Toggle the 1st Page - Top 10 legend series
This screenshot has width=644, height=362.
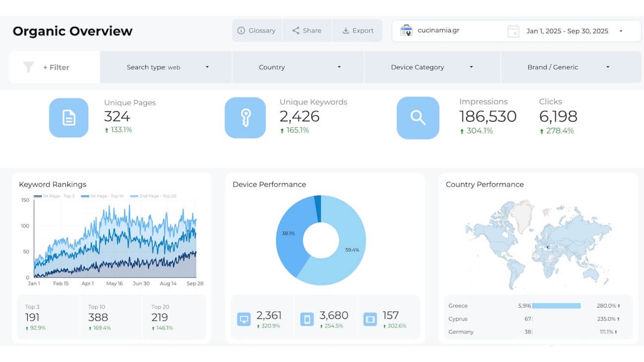click(102, 196)
